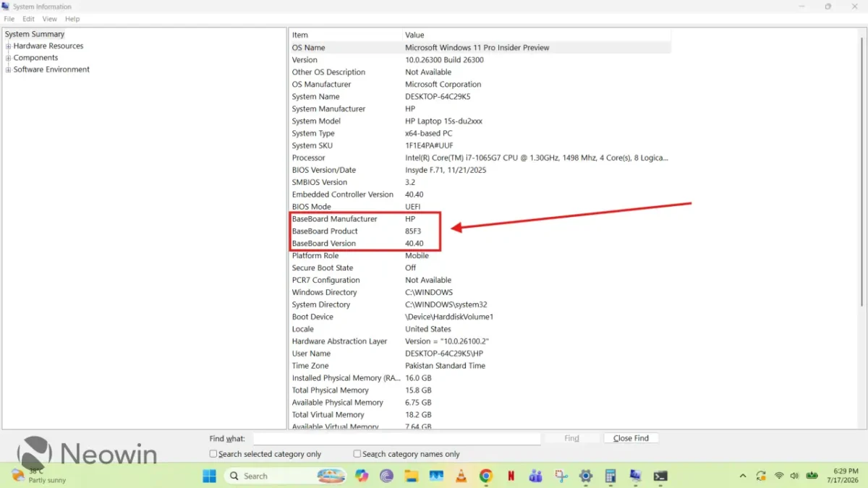Viewport: 868px width, 488px height.
Task: Select the SMBIOS Version row
Action: pyautogui.click(x=480, y=182)
